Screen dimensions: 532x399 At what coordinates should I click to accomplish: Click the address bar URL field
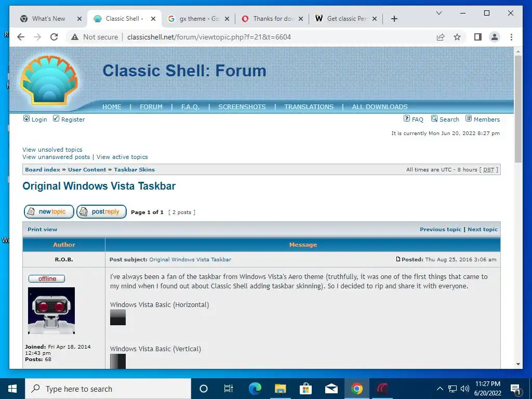point(209,37)
